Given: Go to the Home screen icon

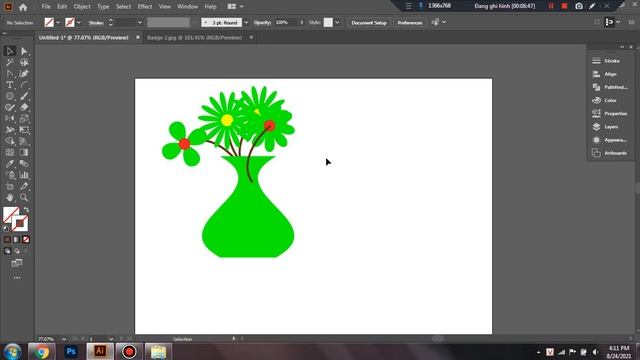Looking at the screenshot, I should pos(23,7).
